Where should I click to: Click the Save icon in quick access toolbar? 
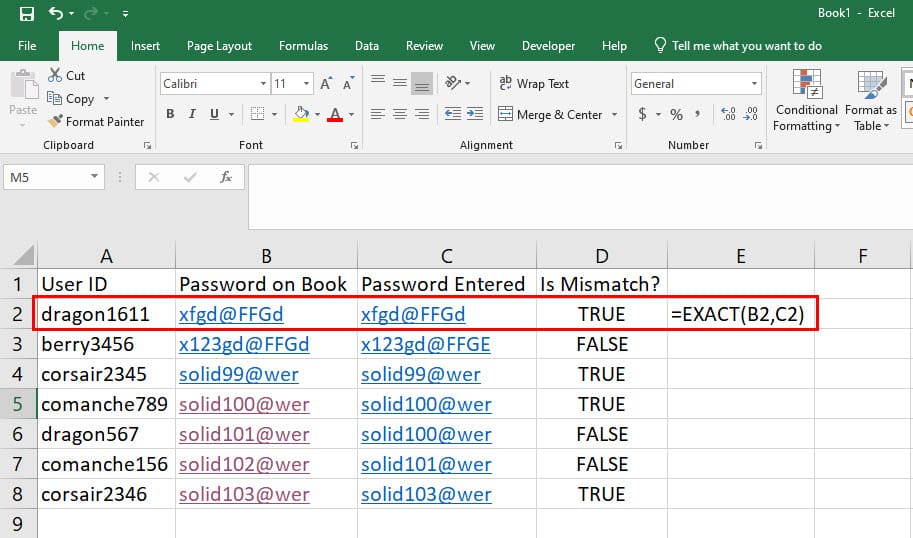coord(27,13)
